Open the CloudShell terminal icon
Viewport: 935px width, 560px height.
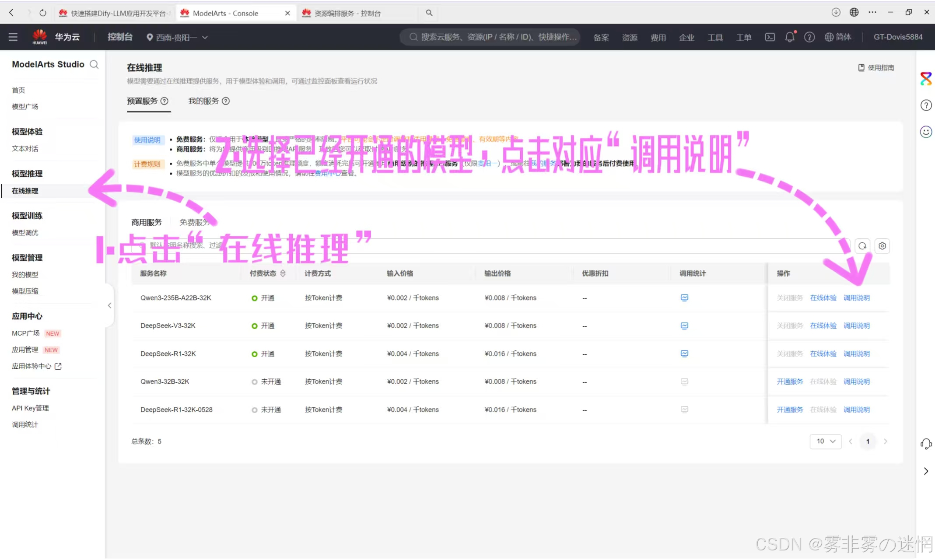tap(770, 37)
